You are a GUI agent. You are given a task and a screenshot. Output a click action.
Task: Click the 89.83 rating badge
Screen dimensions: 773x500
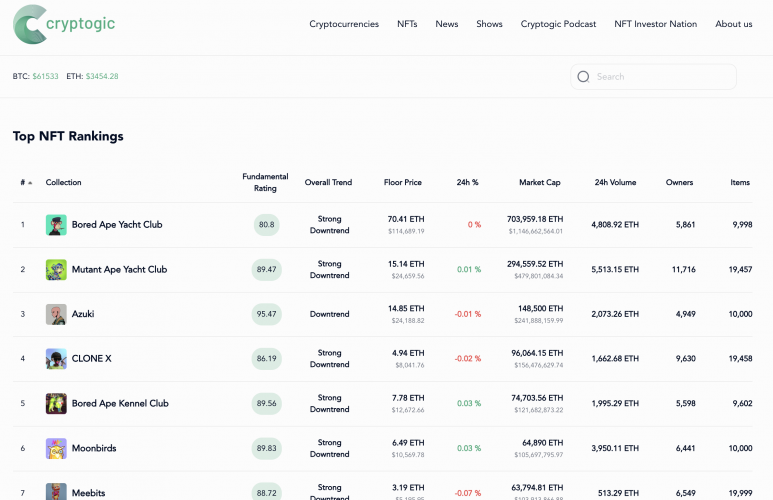(x=267, y=448)
